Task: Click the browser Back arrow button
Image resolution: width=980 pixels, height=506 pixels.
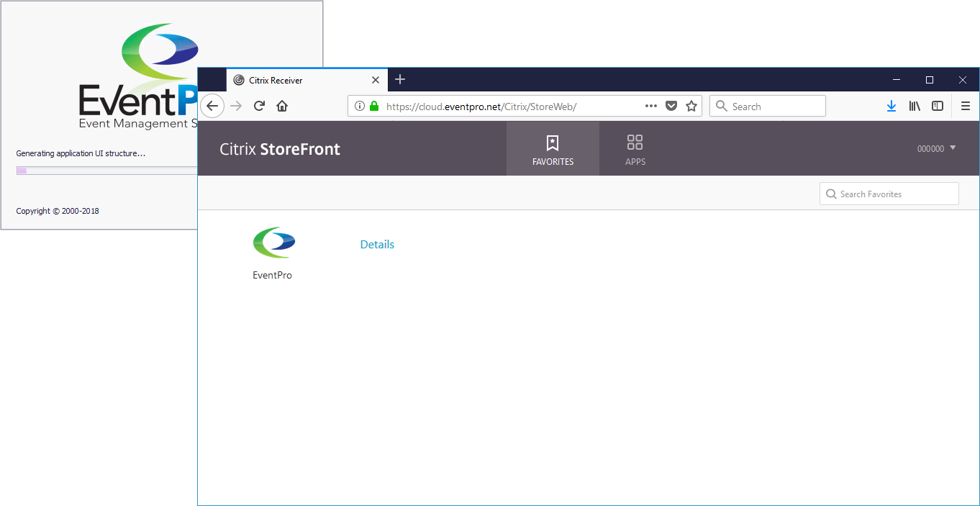Action: [212, 106]
